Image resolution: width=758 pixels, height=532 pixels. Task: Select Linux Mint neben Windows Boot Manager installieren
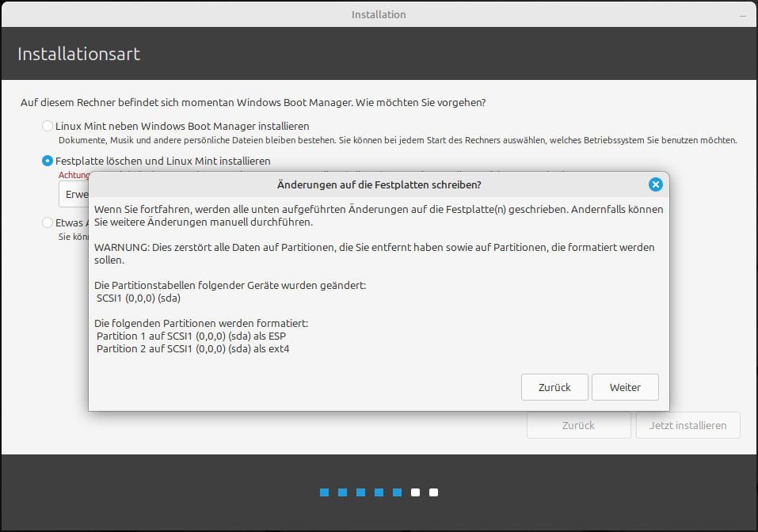(x=48, y=126)
